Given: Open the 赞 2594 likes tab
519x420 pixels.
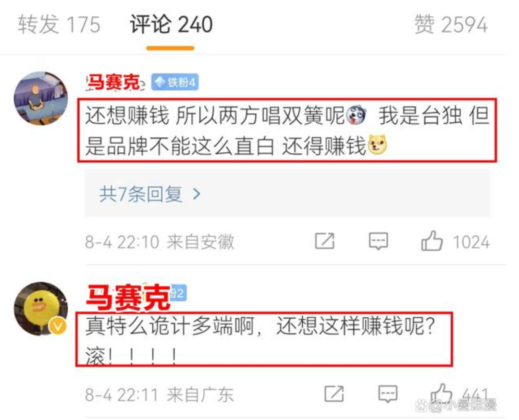Looking at the screenshot, I should 450,24.
